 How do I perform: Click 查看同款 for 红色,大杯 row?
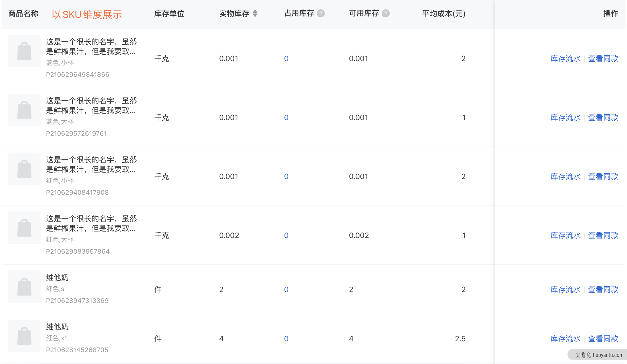[x=603, y=235]
